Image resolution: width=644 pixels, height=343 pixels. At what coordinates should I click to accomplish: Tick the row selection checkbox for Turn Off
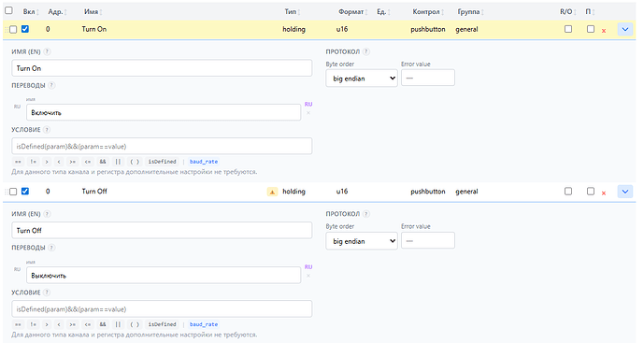pos(13,192)
